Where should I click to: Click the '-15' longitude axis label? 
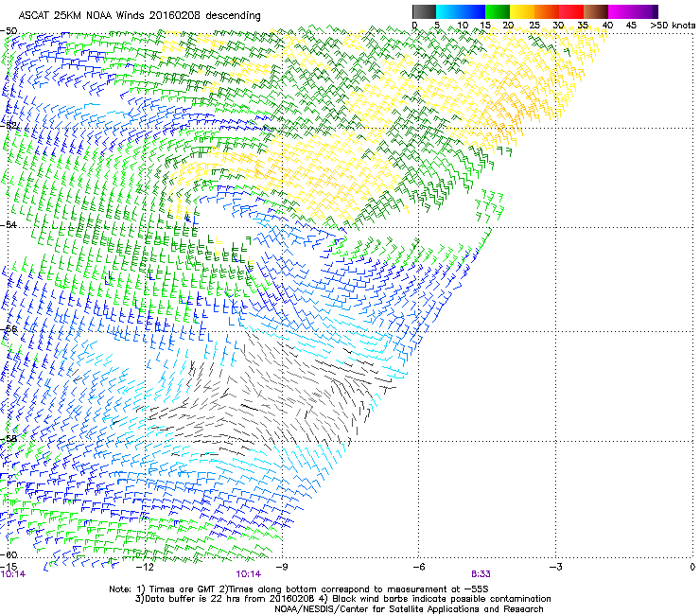pyautogui.click(x=9, y=567)
